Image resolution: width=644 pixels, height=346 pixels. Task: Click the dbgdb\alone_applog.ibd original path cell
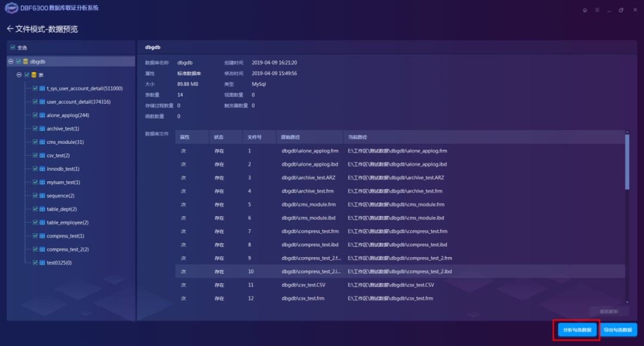tap(309, 165)
